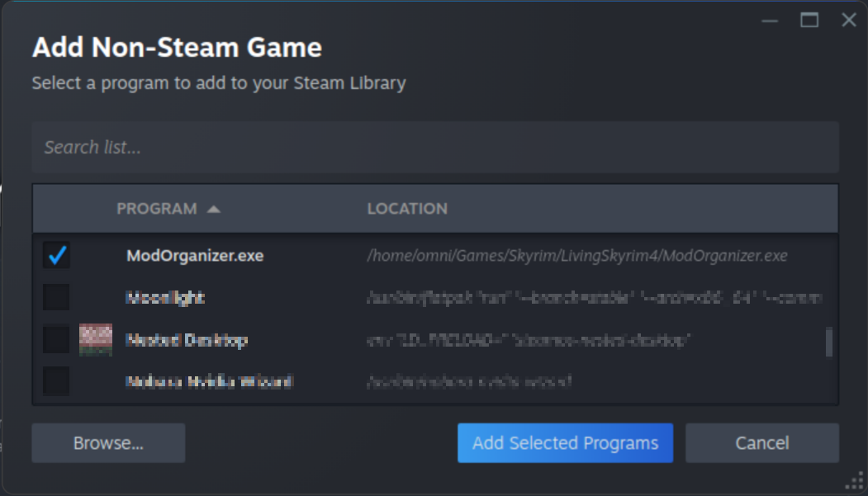Viewport: 868px width, 496px height.
Task: Maximize the Add Non-Steam Game window
Action: click(x=809, y=21)
